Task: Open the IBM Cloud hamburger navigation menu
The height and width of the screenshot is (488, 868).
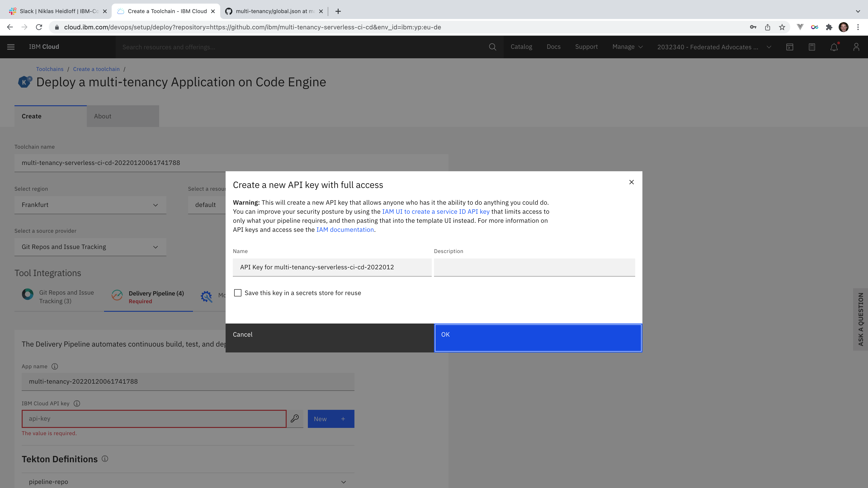Action: click(11, 47)
